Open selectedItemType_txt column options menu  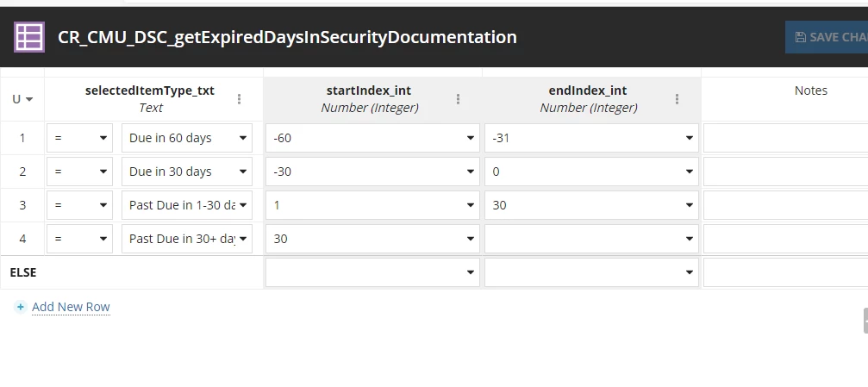[239, 99]
